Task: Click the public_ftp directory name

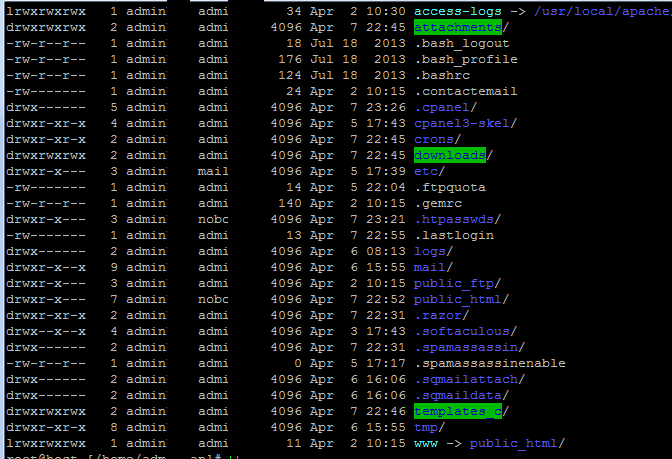Action: click(x=453, y=283)
